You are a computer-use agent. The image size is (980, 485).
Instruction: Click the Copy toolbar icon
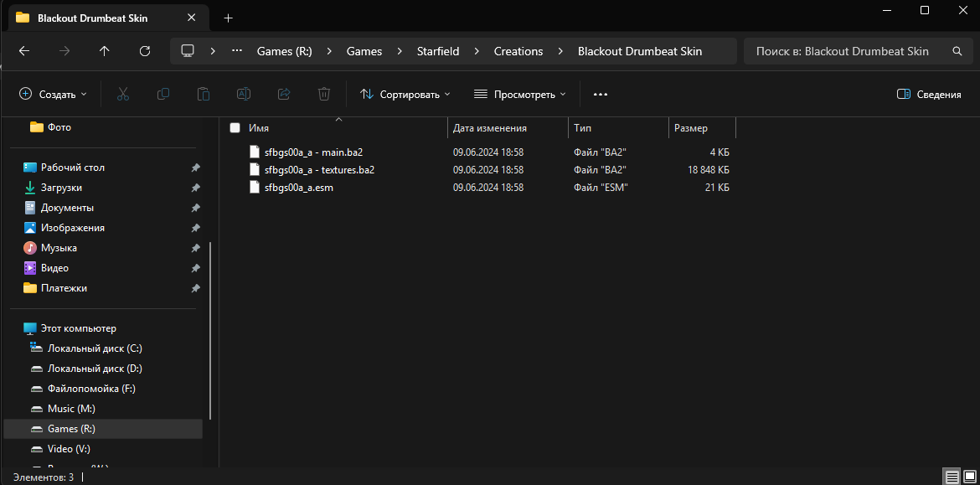pyautogui.click(x=163, y=95)
